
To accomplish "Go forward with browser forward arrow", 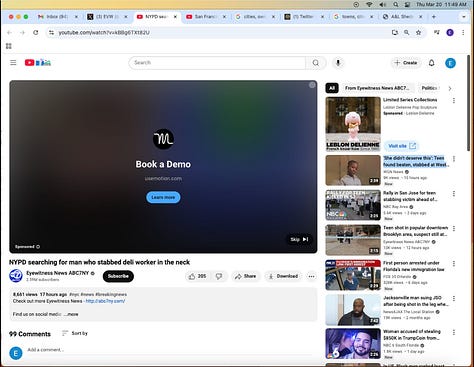I will tap(22, 32).
